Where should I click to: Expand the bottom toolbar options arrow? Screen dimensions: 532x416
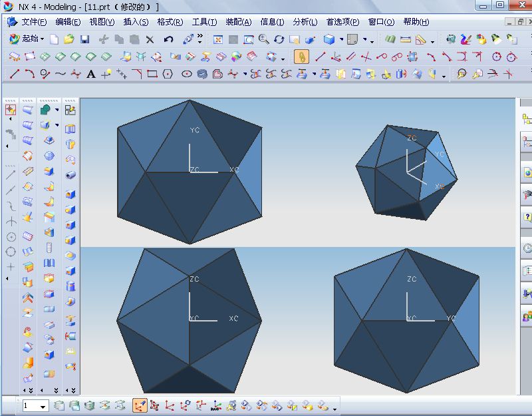[334, 409]
